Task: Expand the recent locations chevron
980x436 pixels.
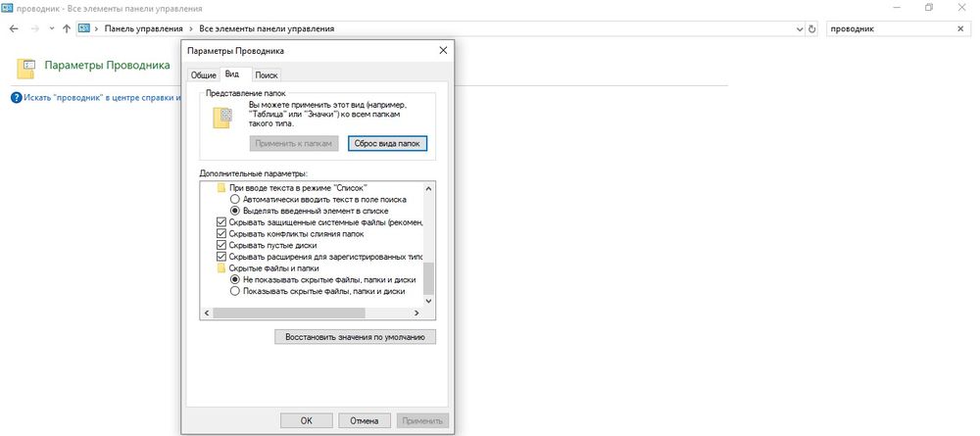Action: [51, 29]
